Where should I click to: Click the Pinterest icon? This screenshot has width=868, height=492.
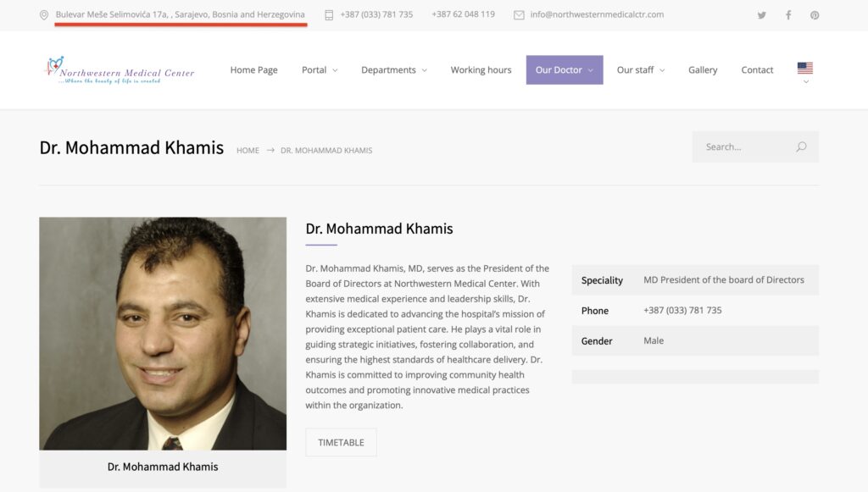(815, 15)
